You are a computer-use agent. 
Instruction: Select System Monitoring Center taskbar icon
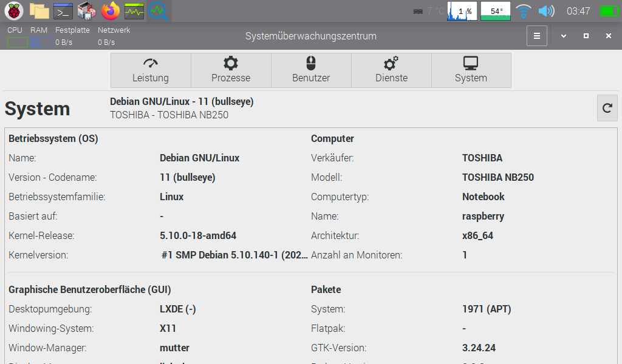[x=158, y=11]
